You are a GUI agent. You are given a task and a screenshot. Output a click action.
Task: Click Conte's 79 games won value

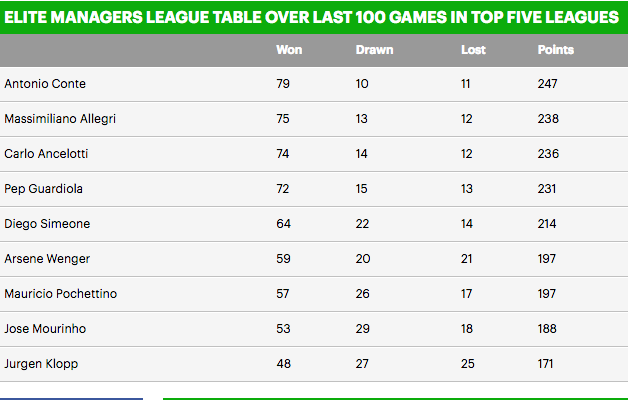click(283, 84)
